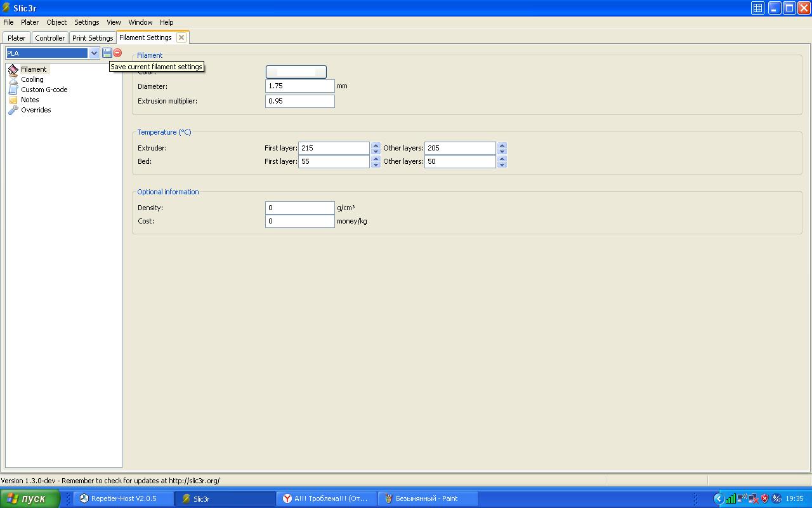Switch to the Print Settings tab
Image resolution: width=812 pixels, height=508 pixels.
coord(93,38)
